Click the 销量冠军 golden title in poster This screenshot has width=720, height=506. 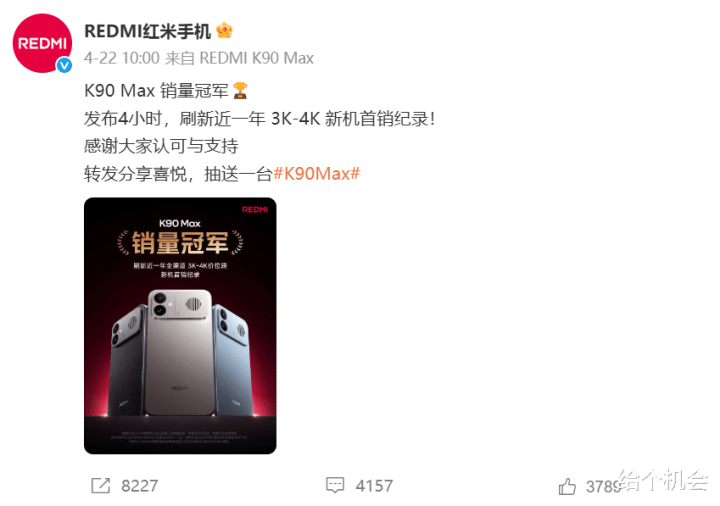180,243
